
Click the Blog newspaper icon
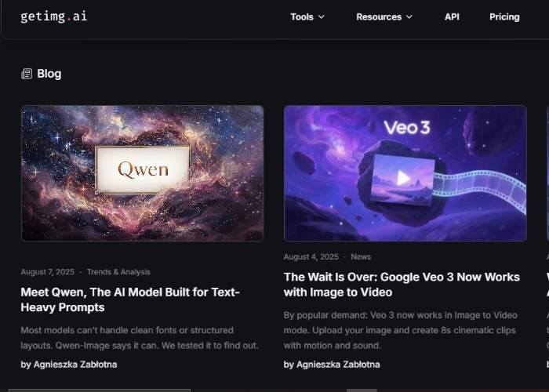(x=27, y=74)
